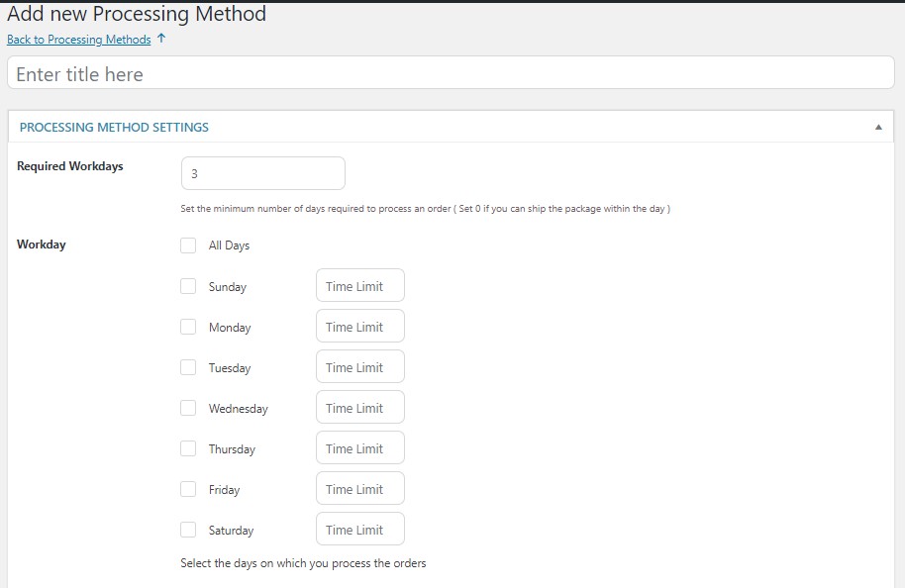Screen dimensions: 905x588
Task: Enable the All Days checkbox
Action: (x=188, y=245)
